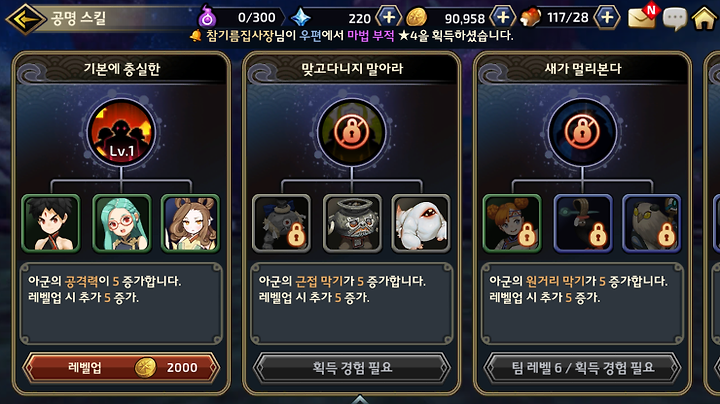
Task: Tap the locked 새가 멀리본다 skill emblem
Action: [582, 133]
